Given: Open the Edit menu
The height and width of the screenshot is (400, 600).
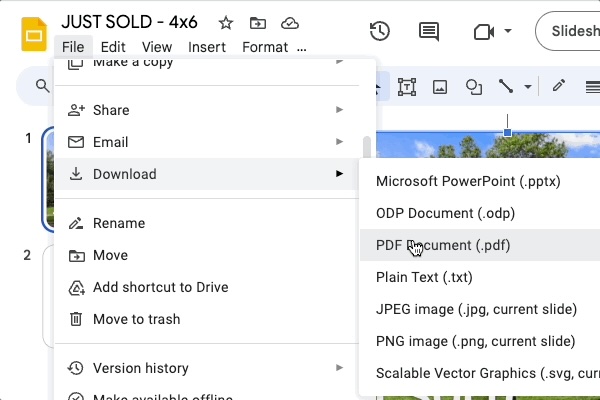Looking at the screenshot, I should tap(113, 47).
